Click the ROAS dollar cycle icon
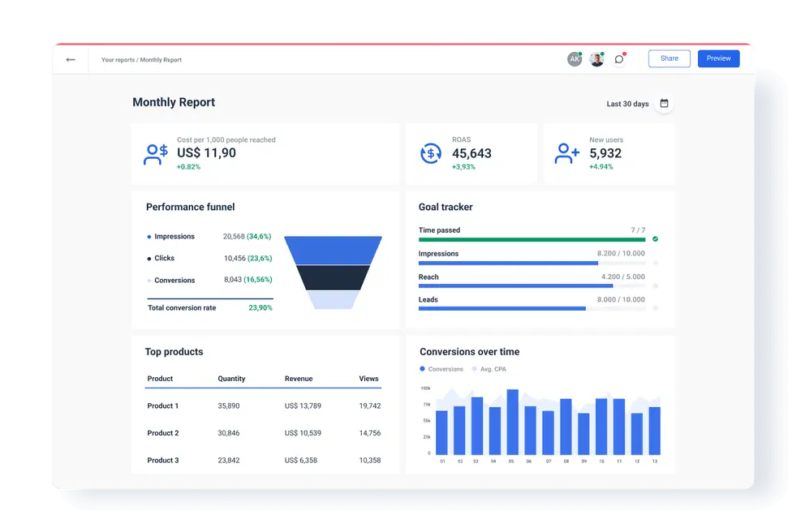The width and height of the screenshot is (805, 532). click(x=431, y=153)
